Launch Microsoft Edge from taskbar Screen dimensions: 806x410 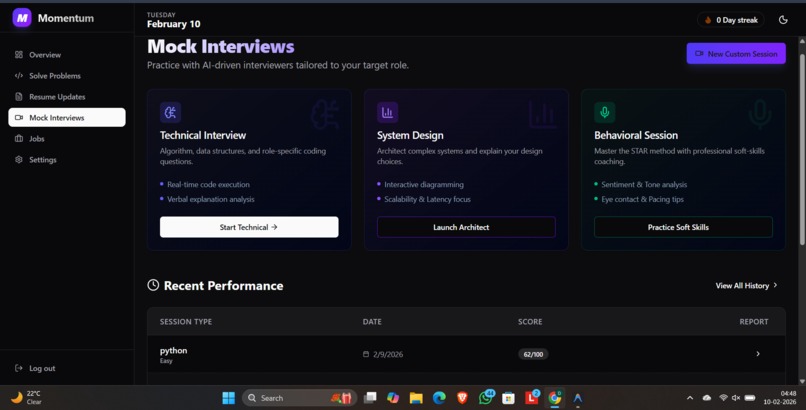click(x=439, y=398)
